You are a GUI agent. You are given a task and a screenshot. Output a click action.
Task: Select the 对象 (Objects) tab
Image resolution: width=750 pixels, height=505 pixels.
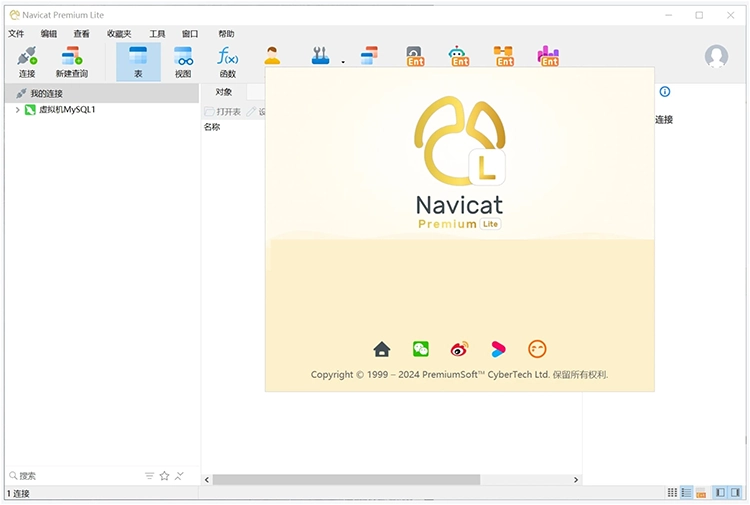(x=224, y=92)
